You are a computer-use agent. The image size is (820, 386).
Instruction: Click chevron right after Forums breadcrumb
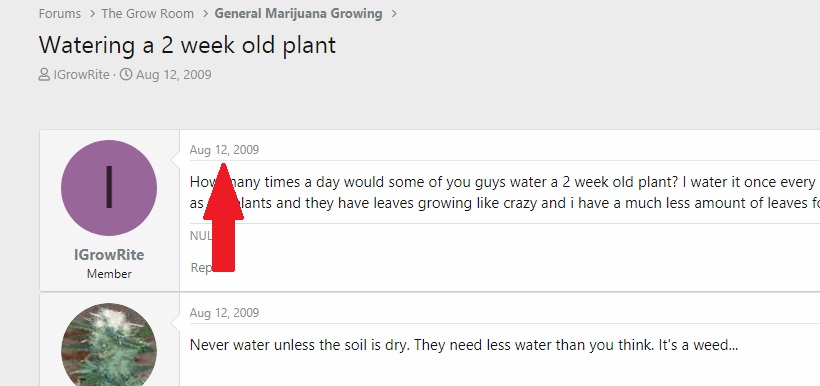click(92, 14)
